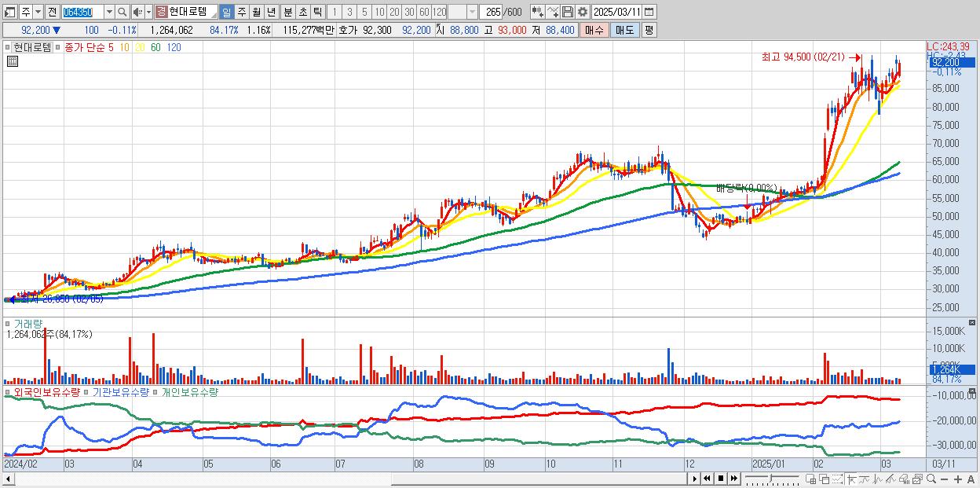
Task: Zoom out with minus icon
Action: 944,479
